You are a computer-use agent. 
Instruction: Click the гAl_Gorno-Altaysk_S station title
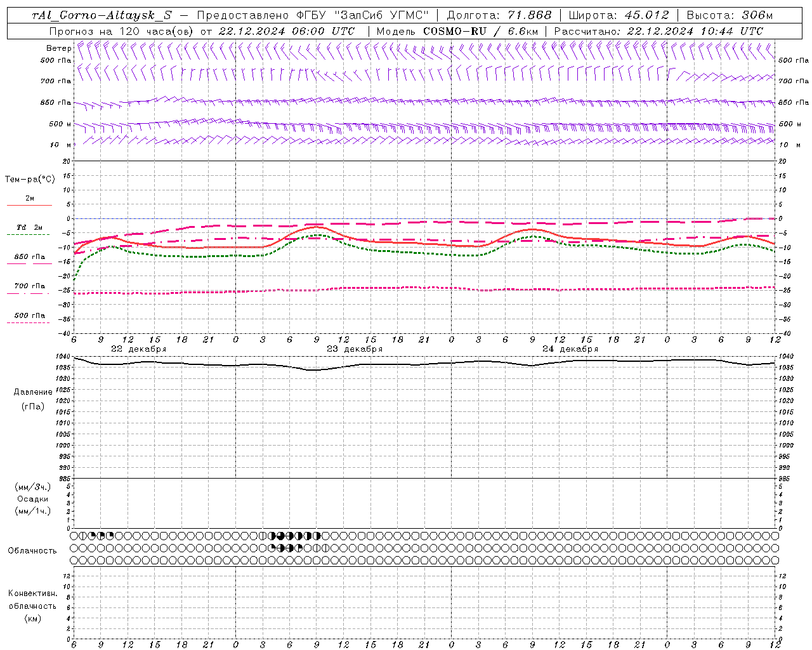pos(102,15)
